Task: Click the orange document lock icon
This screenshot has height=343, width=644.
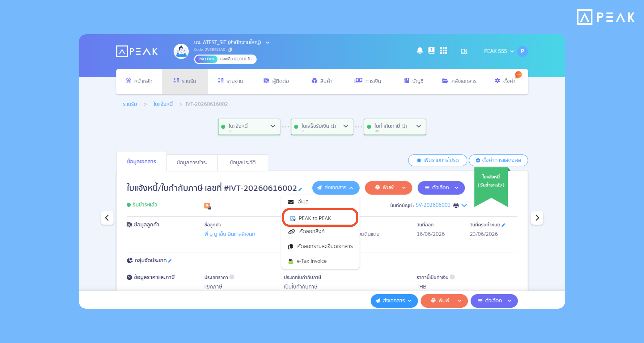Action: tap(207, 206)
